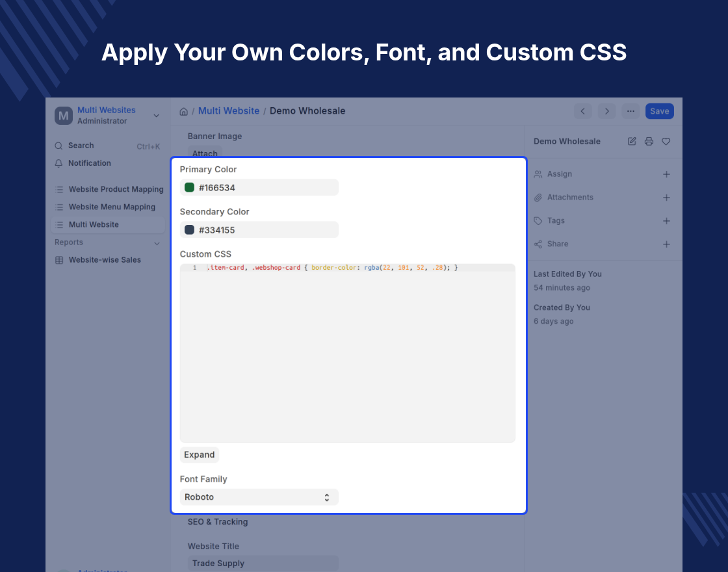
Task: Click the SEO & Tracking section heading
Action: pyautogui.click(x=218, y=522)
